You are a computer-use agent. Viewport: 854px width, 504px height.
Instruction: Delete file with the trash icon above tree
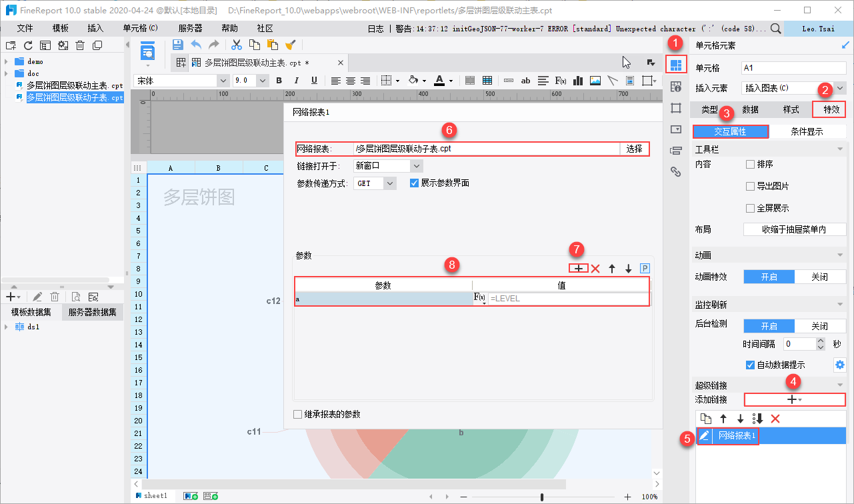pyautogui.click(x=80, y=45)
